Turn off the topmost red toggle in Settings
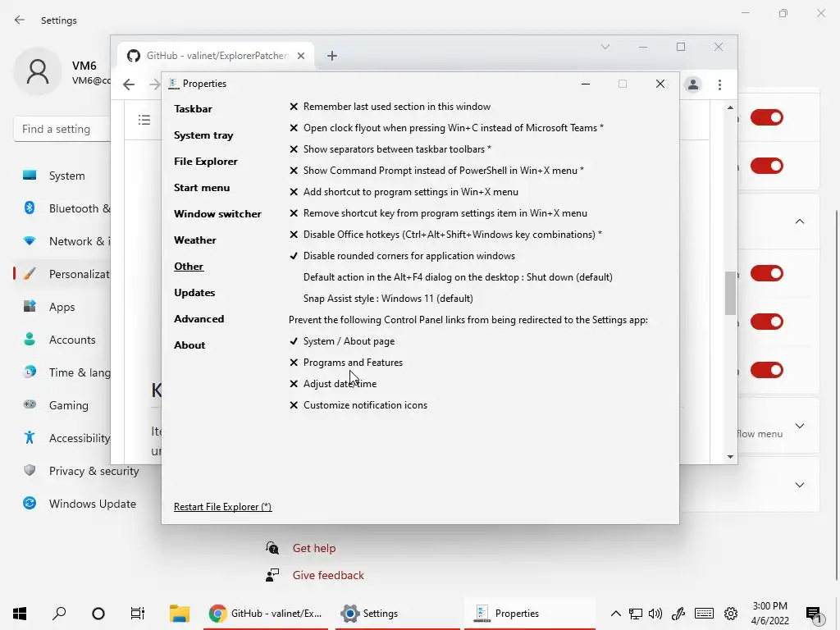This screenshot has height=630, width=840. tap(767, 117)
